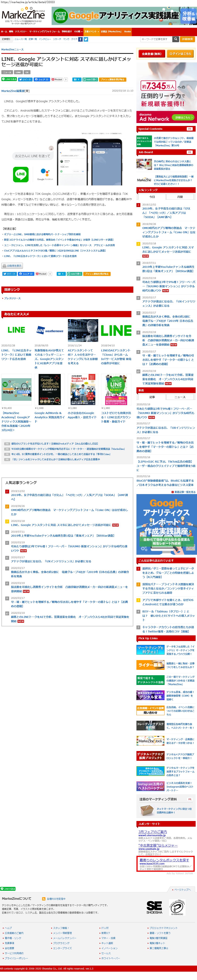
Task: Switch to the 今日 ranking tab
Action: (x=152, y=197)
